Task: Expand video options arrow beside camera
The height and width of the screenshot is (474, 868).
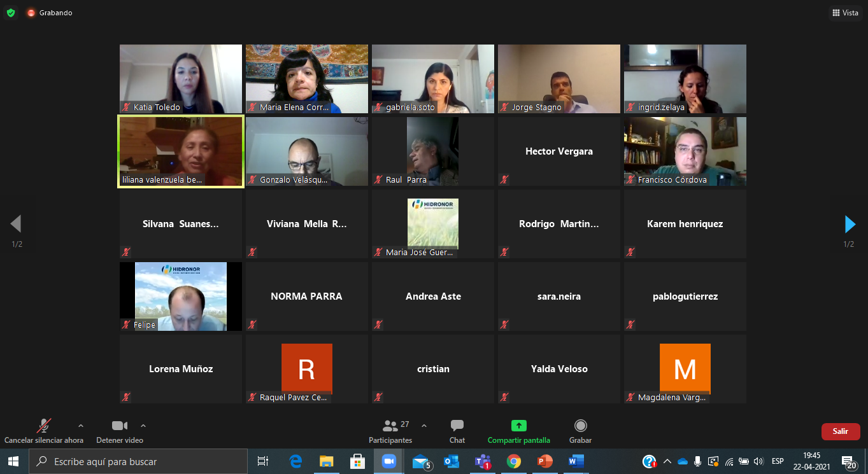Action: point(143,426)
